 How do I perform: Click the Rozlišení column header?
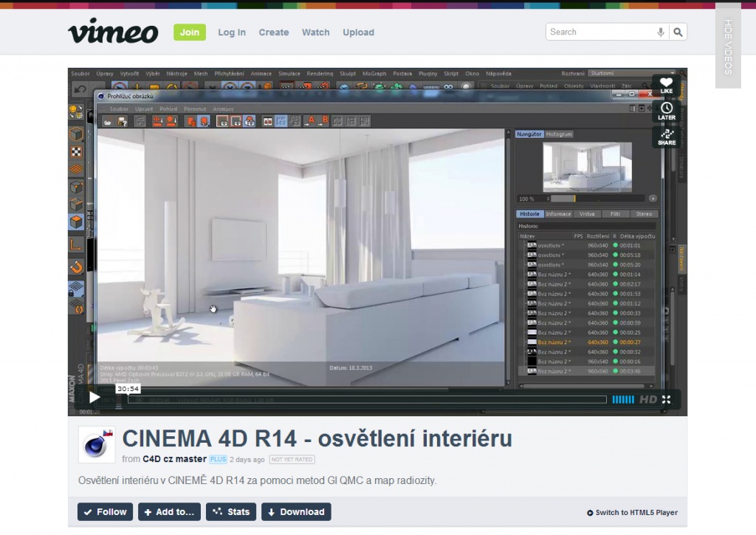click(598, 236)
